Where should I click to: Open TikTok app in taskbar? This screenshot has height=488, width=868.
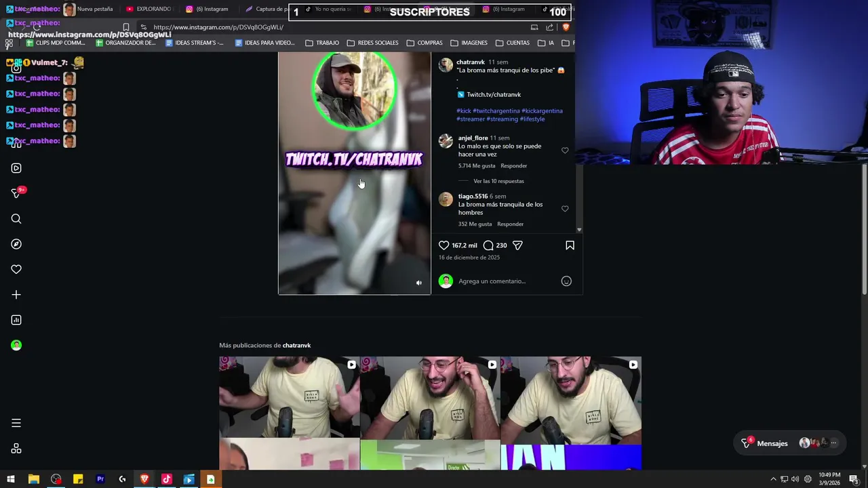[x=166, y=479]
